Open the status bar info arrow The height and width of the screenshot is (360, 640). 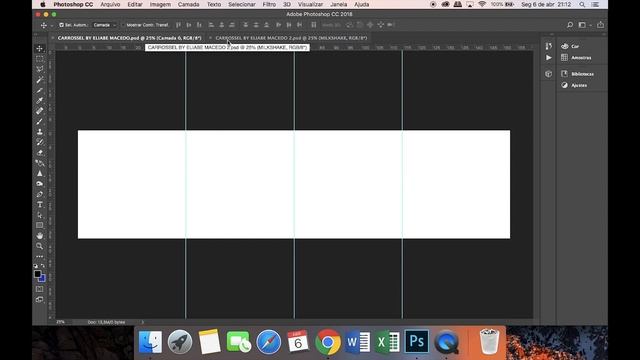(x=142, y=322)
